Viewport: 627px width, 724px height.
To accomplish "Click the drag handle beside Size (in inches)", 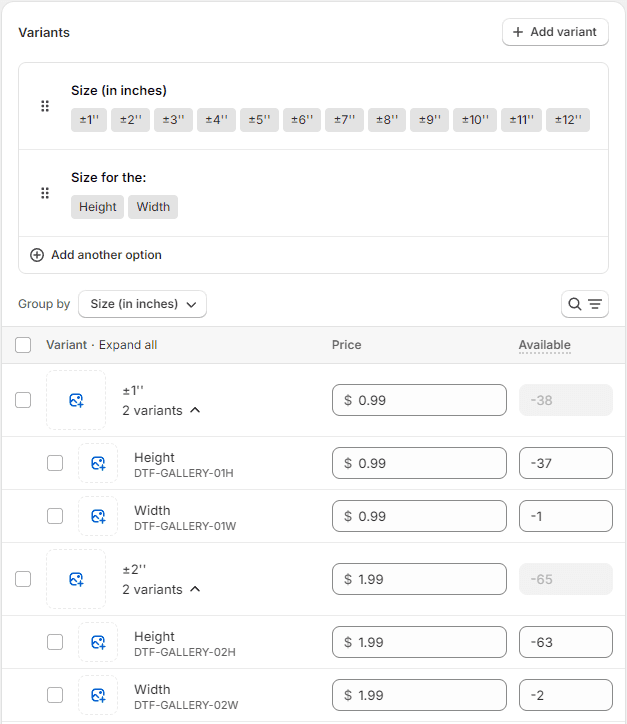I will (x=45, y=106).
